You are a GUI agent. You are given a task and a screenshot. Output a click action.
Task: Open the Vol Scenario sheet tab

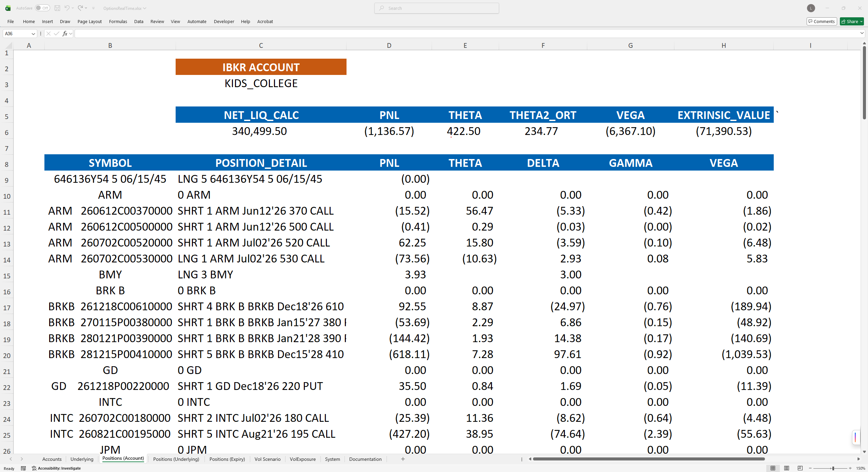point(268,459)
